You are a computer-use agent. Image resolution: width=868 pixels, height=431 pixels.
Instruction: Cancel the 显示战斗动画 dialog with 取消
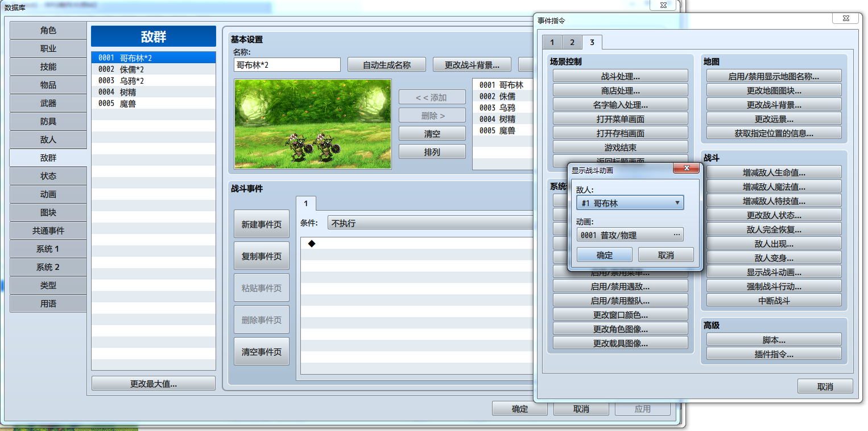tap(666, 255)
